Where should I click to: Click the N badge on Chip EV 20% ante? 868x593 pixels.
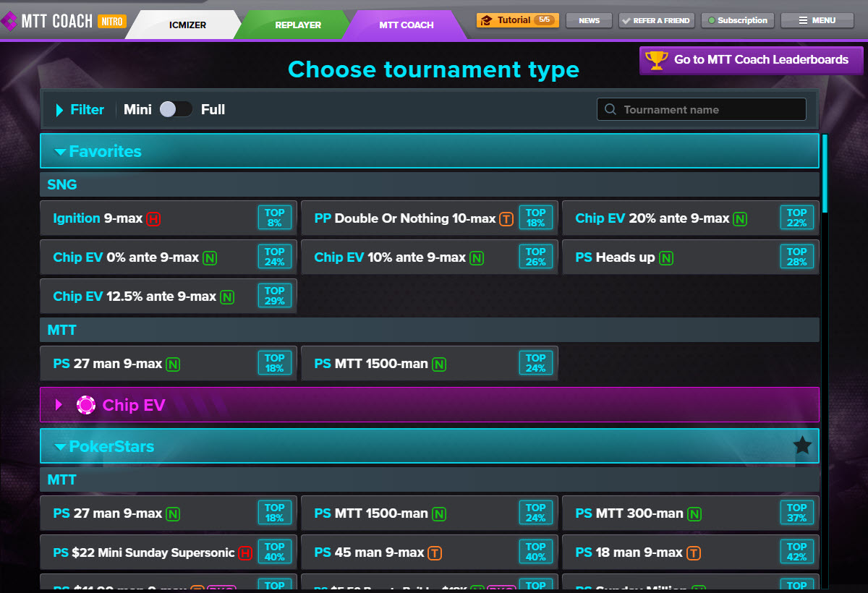[x=740, y=218]
